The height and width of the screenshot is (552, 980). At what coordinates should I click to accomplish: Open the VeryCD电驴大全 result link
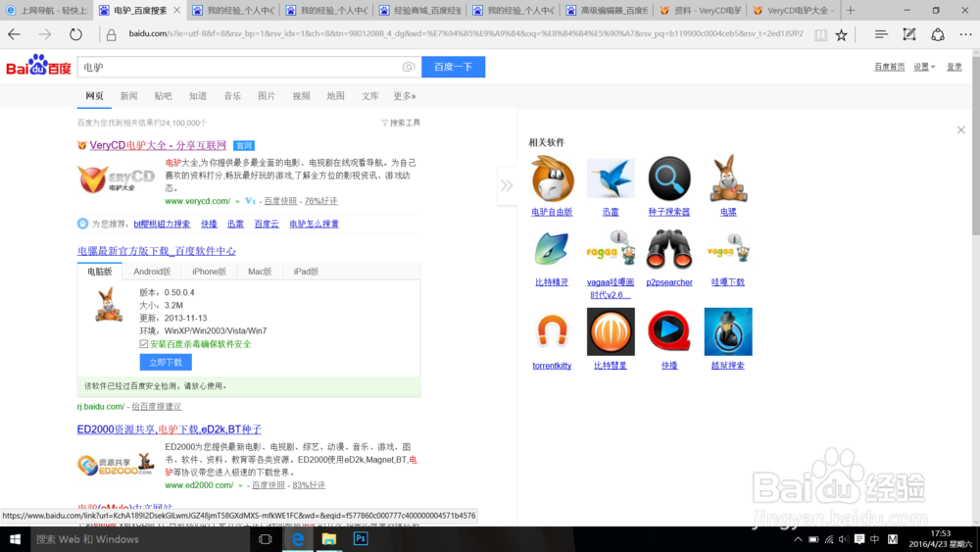tap(158, 145)
